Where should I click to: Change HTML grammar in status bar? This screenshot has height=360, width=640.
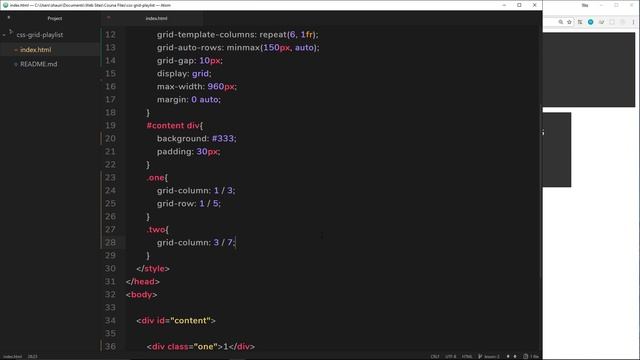(x=467, y=356)
